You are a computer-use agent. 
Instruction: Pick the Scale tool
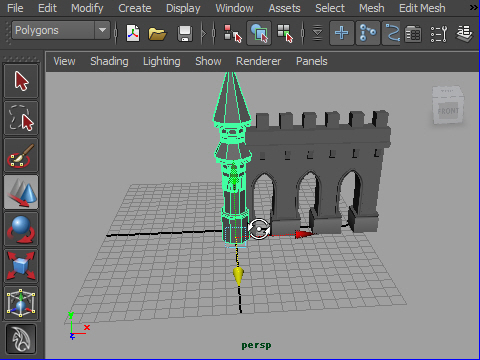pos(21,266)
